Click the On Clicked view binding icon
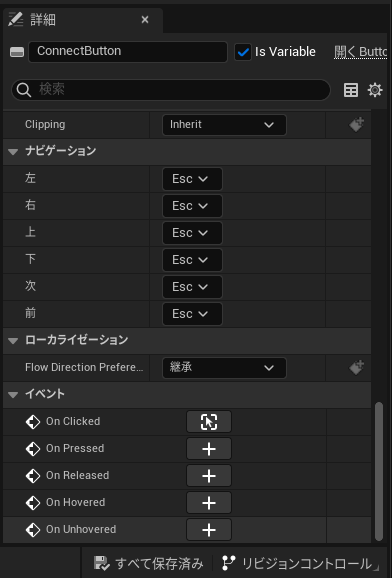 [x=209, y=422]
